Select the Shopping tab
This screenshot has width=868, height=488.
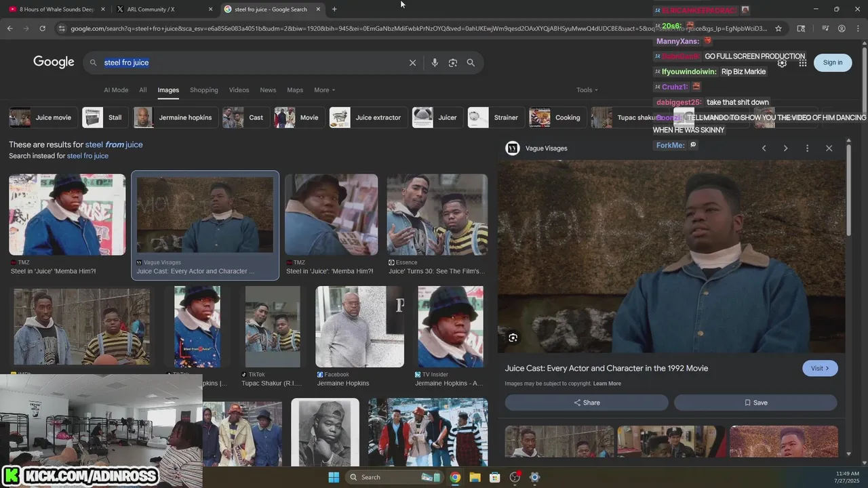click(204, 90)
